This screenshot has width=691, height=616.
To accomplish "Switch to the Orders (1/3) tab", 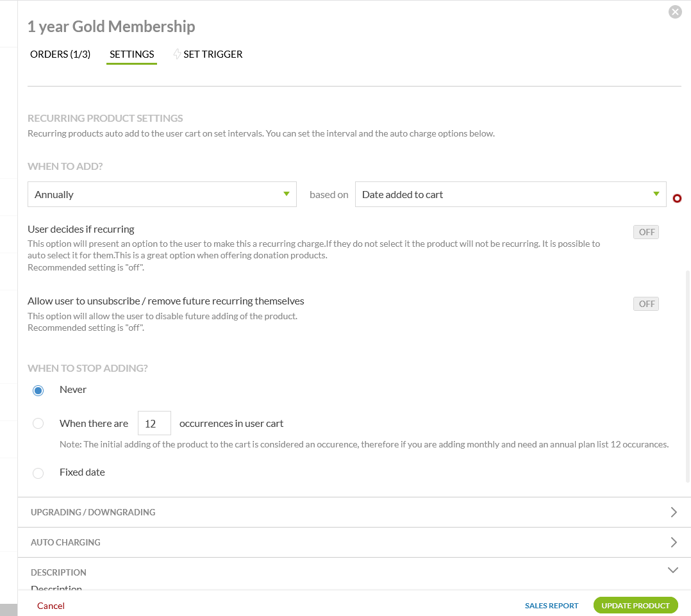I will pos(60,54).
